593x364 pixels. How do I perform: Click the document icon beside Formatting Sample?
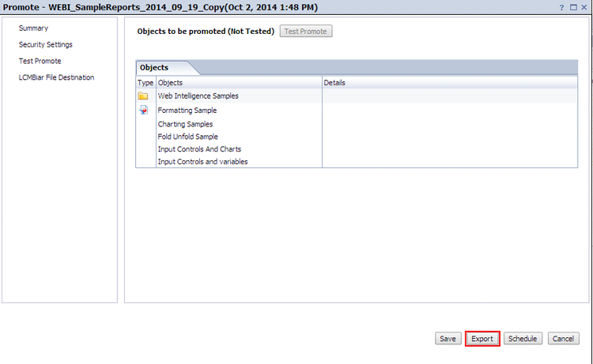pos(144,110)
